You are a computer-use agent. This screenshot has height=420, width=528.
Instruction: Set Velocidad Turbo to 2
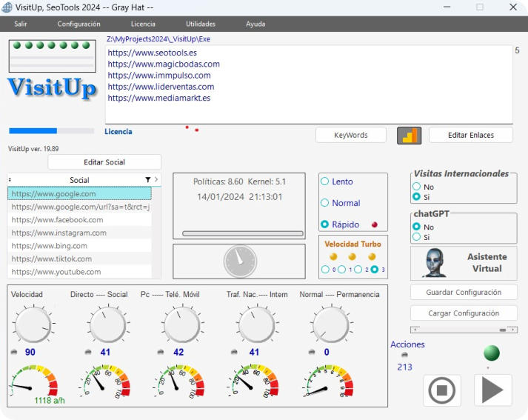[358, 270]
